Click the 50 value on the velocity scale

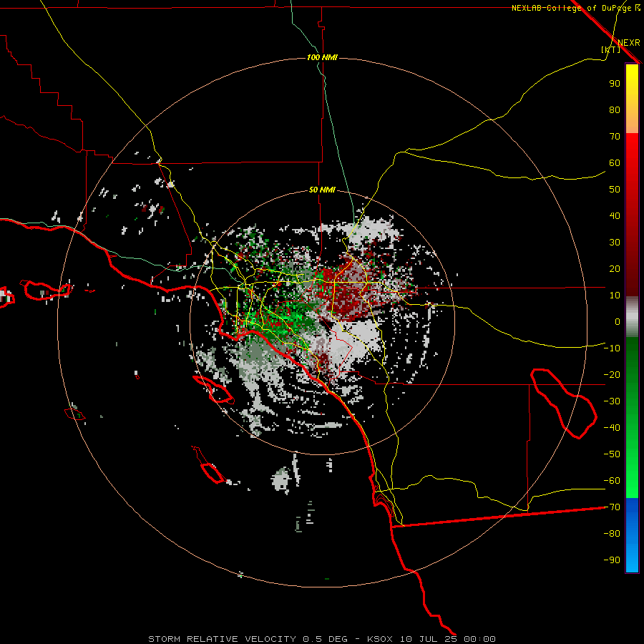(x=615, y=190)
